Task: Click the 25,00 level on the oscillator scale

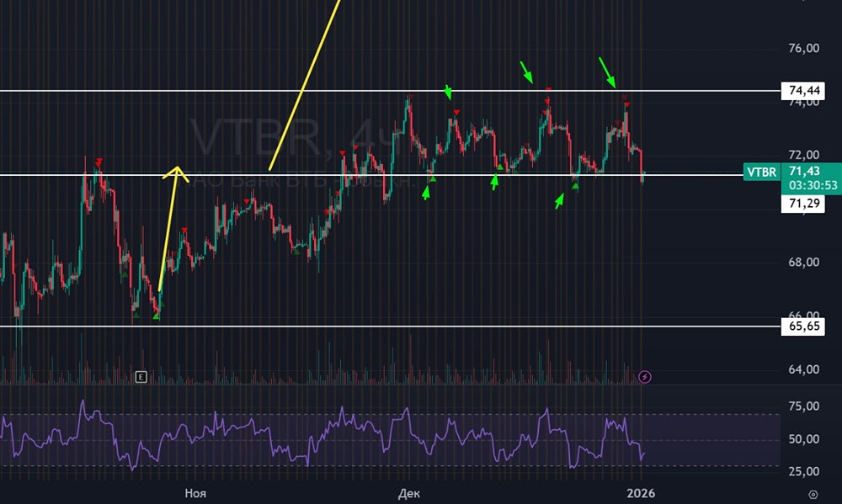Action: [x=804, y=471]
